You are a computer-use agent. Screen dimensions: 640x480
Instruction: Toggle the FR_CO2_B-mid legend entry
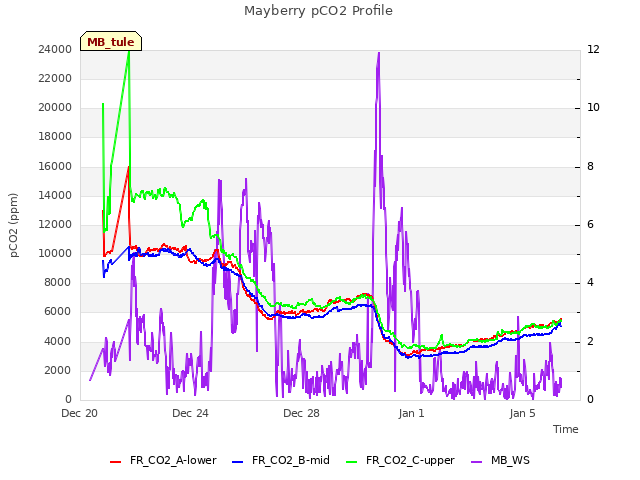click(x=281, y=460)
